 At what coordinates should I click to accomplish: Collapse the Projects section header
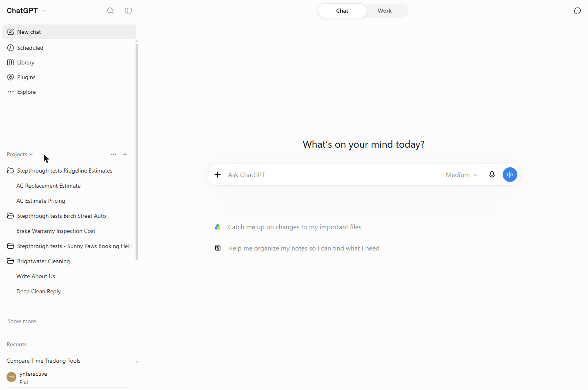click(20, 154)
